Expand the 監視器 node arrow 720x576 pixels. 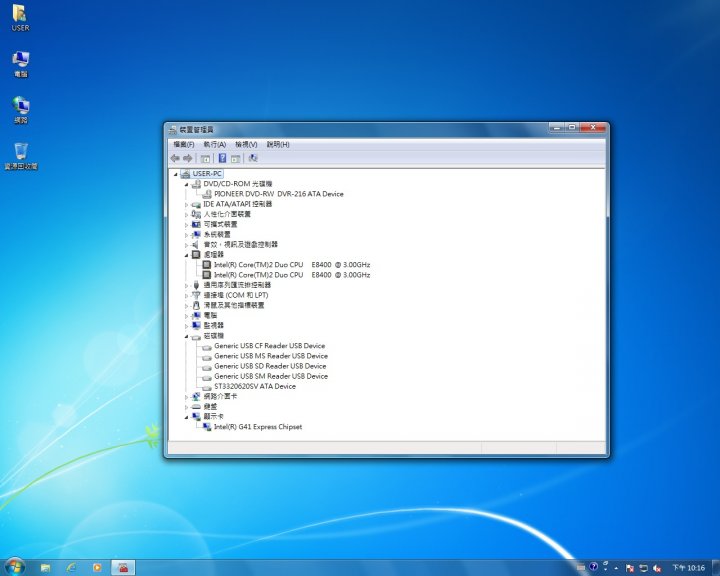point(186,326)
